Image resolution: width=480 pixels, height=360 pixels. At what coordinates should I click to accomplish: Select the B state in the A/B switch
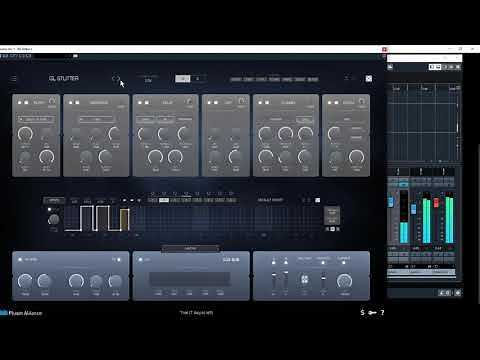[x=198, y=79]
